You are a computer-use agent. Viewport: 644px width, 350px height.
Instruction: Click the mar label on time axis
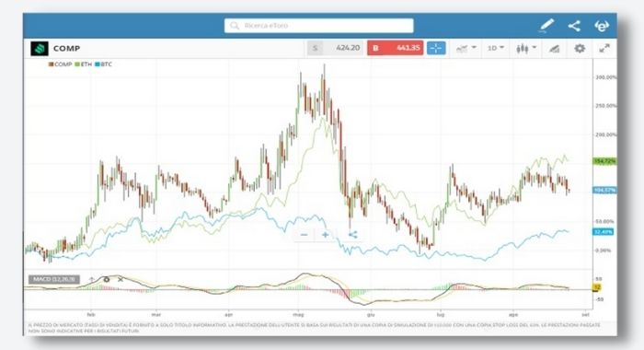point(155,315)
